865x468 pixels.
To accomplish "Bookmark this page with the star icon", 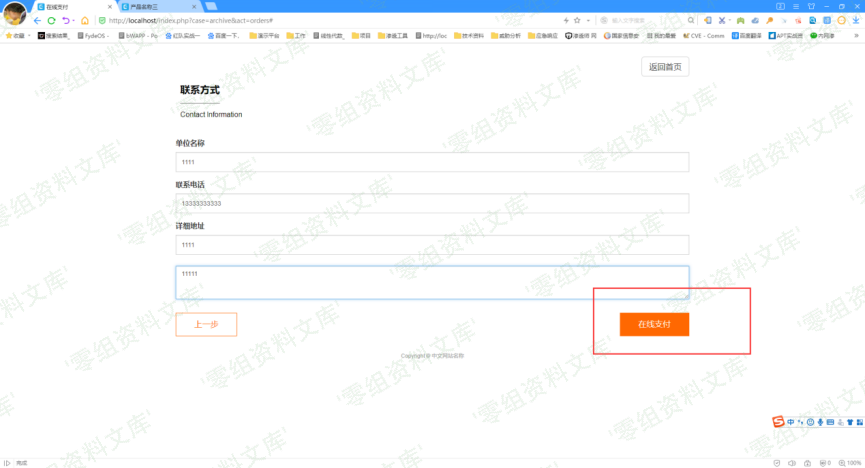I will (x=577, y=20).
